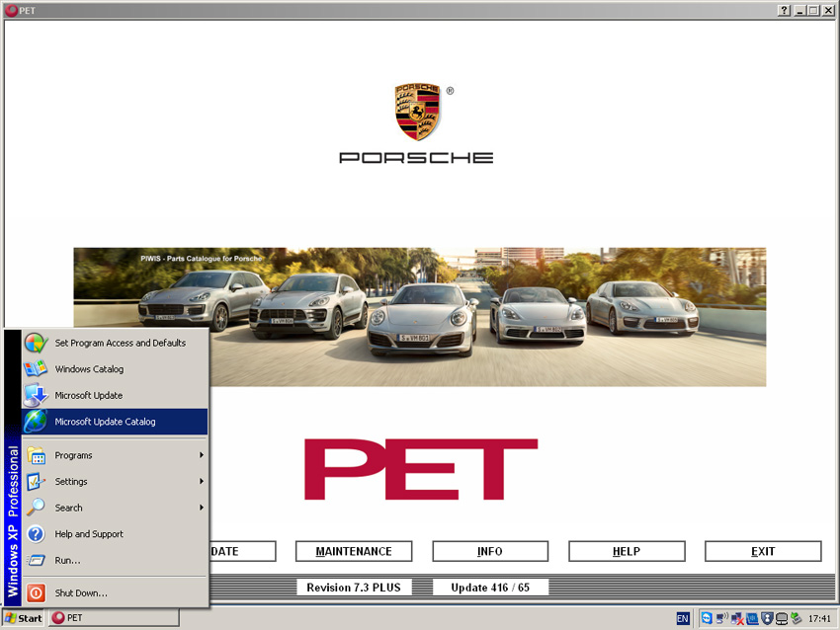Screen dimensions: 840x630
Task: Click the title bar help question button
Action: pos(784,10)
